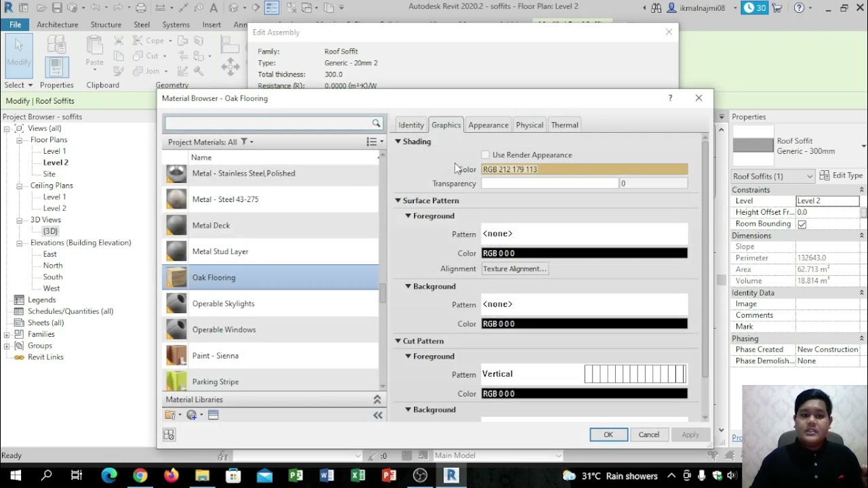Select the Oak Flooring material thumbnail
This screenshot has width=868, height=488.
[x=176, y=277]
